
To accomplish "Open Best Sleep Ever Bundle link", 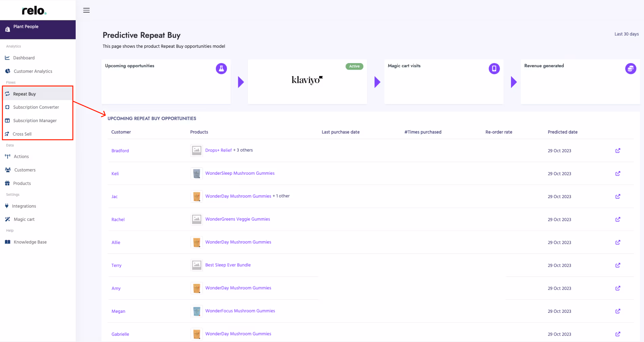I will (x=228, y=265).
